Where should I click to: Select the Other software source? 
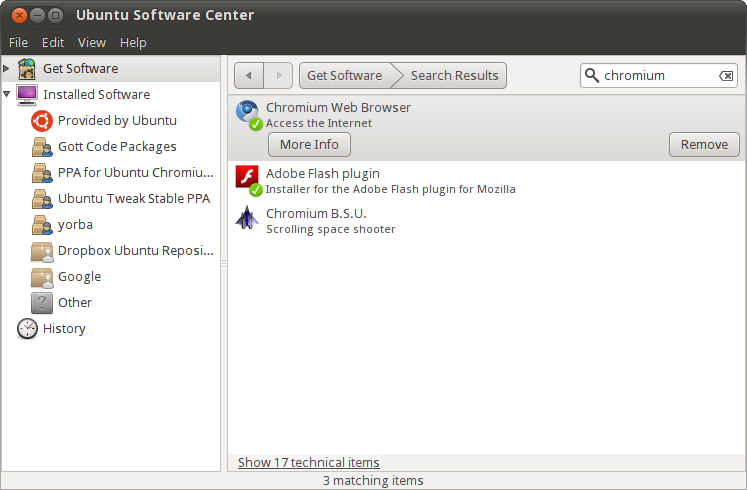[x=74, y=302]
